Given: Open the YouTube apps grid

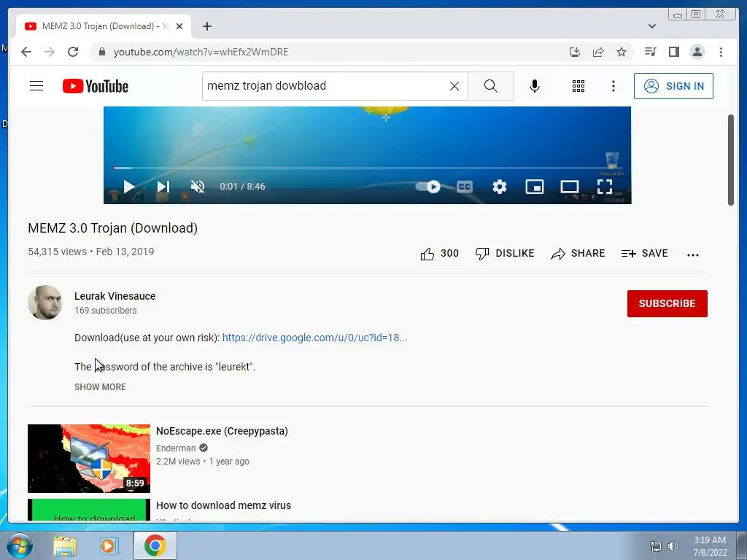Looking at the screenshot, I should click(578, 86).
